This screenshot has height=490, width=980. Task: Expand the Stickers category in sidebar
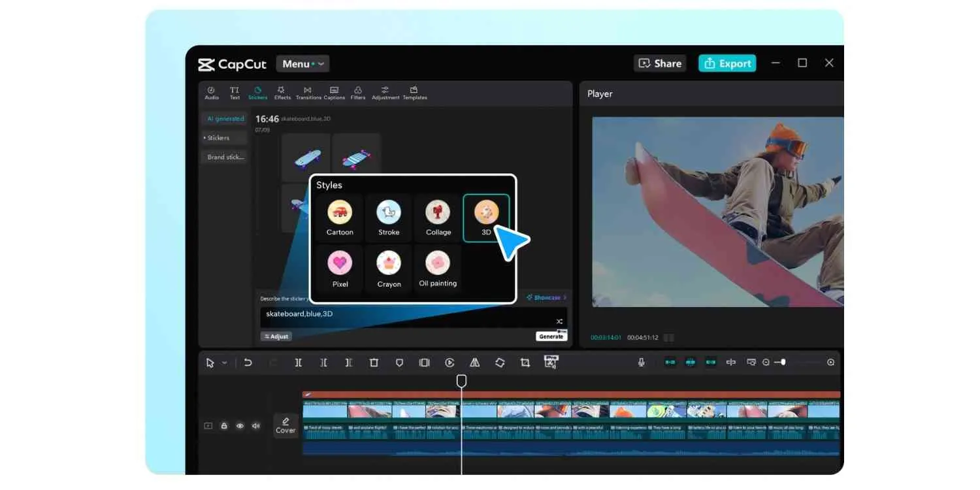(223, 138)
